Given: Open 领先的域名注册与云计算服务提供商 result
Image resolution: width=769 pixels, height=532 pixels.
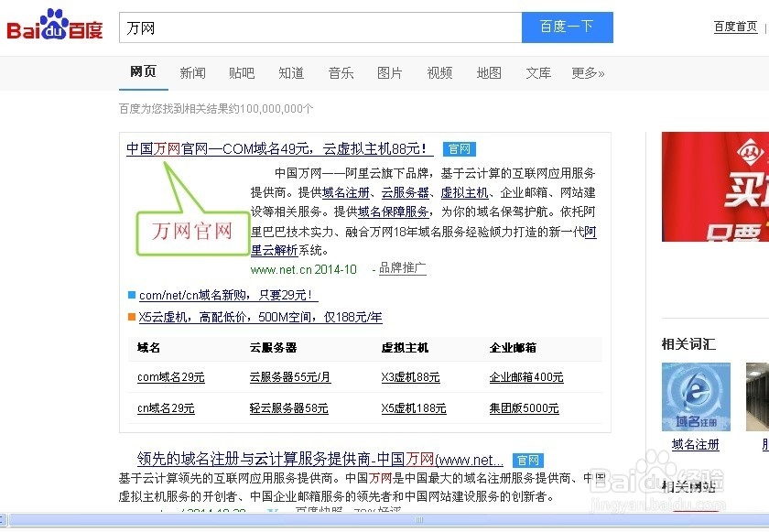Looking at the screenshot, I should click(x=320, y=459).
